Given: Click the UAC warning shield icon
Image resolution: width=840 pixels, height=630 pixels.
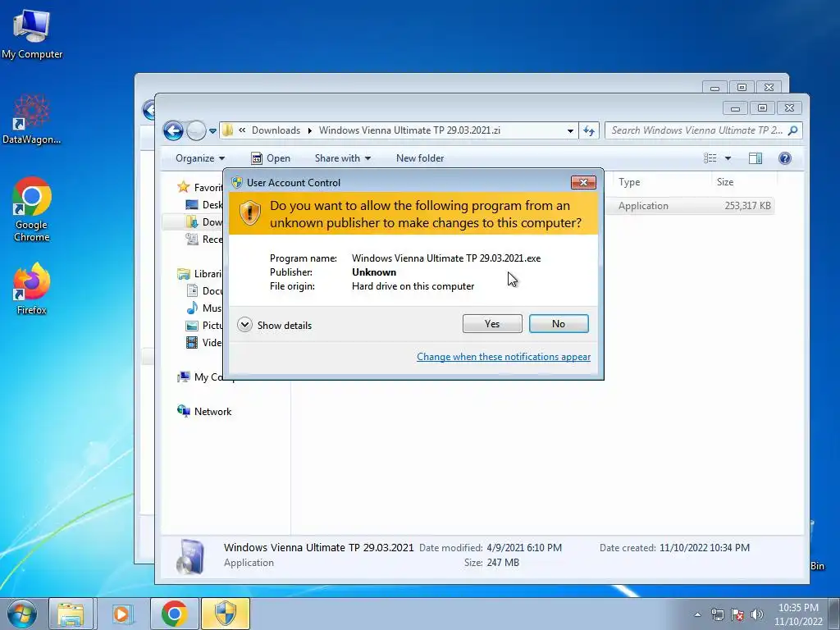Looking at the screenshot, I should [x=249, y=213].
